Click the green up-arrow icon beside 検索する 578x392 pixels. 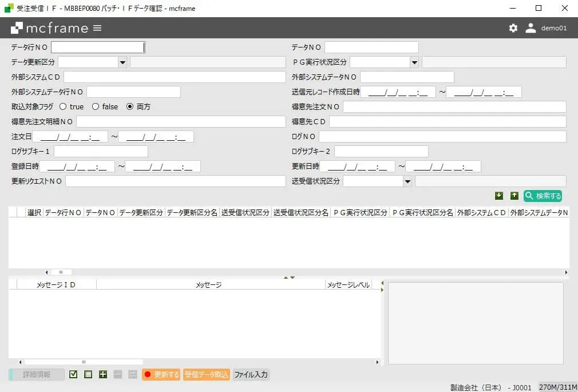point(514,196)
